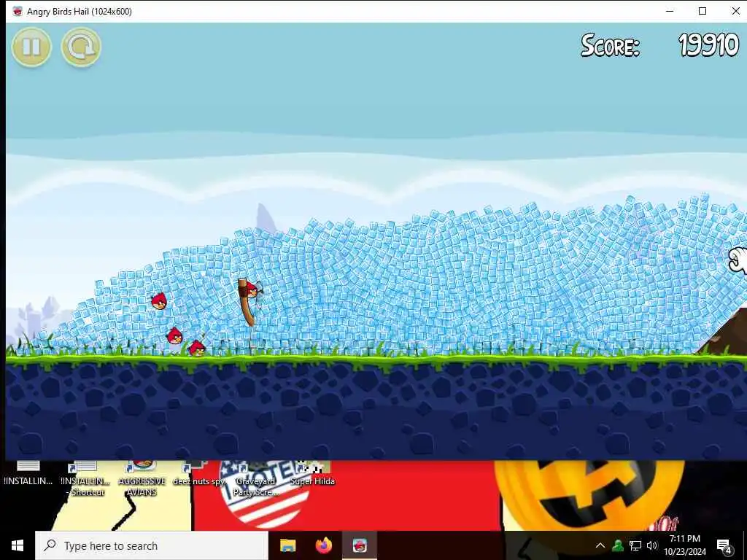Click the Angry Birds Hail window title
The height and width of the screenshot is (560, 747).
79,12
